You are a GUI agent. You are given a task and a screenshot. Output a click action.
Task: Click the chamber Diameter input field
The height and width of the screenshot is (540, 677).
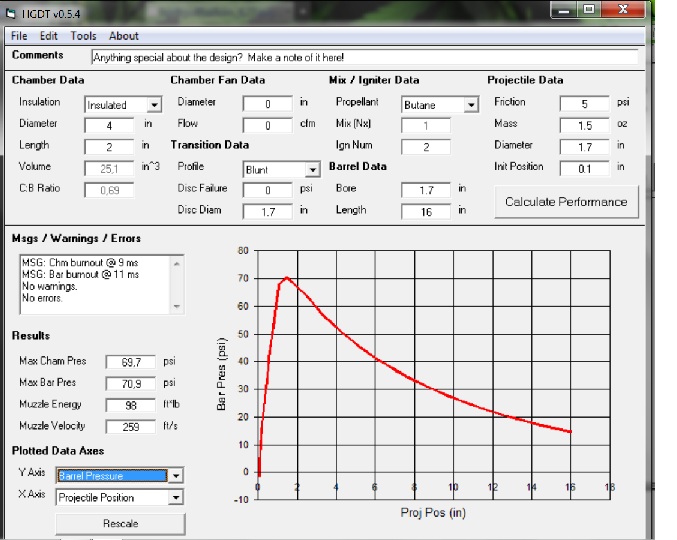[x=109, y=125]
